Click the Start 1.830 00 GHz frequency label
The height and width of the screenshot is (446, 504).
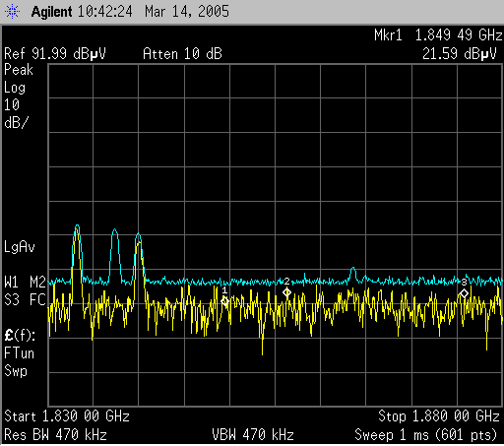click(x=67, y=416)
